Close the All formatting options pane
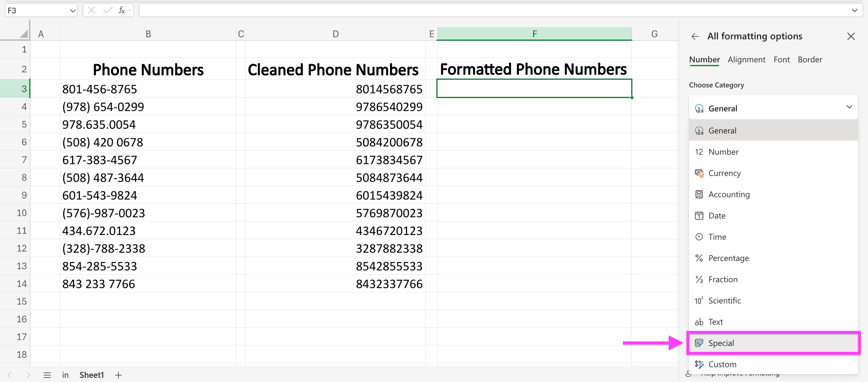This screenshot has height=382, width=868. click(851, 36)
